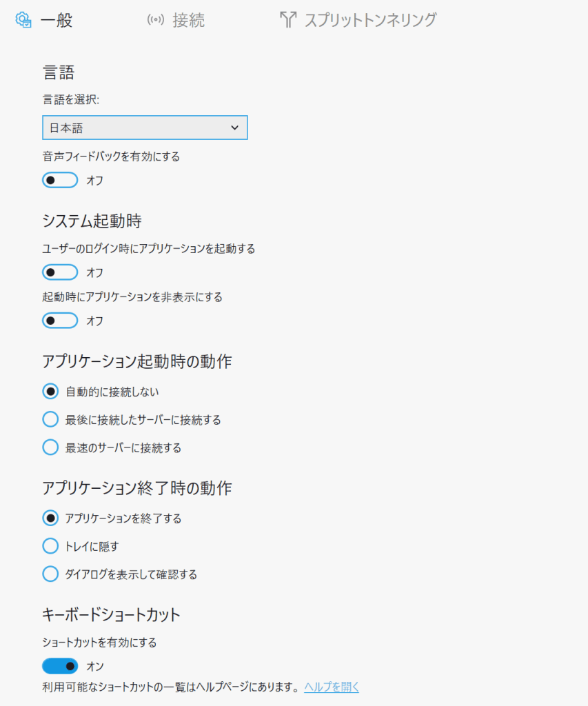The width and height of the screenshot is (588, 706).
Task: Open the ヘルプを開く link
Action: 332,687
